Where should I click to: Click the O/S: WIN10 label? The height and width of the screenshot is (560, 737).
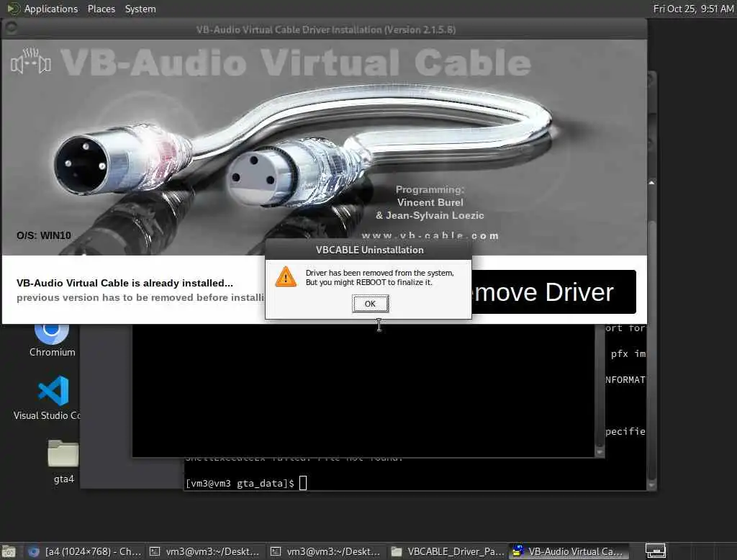pyautogui.click(x=44, y=235)
